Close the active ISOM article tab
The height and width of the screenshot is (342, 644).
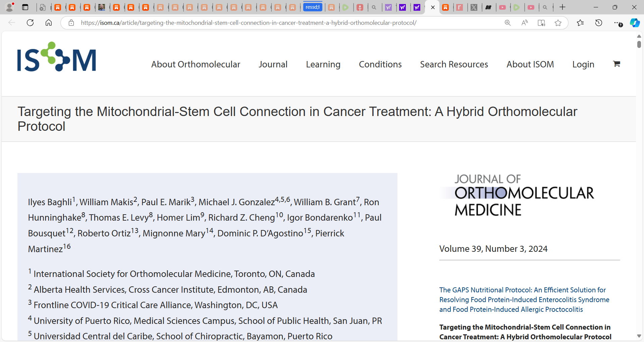[433, 7]
